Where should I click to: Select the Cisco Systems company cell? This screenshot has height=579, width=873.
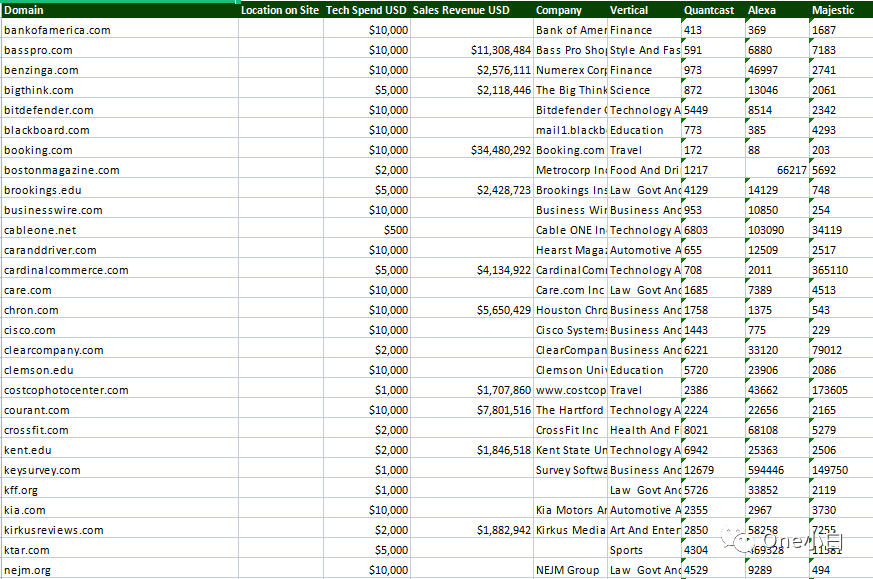tap(571, 330)
